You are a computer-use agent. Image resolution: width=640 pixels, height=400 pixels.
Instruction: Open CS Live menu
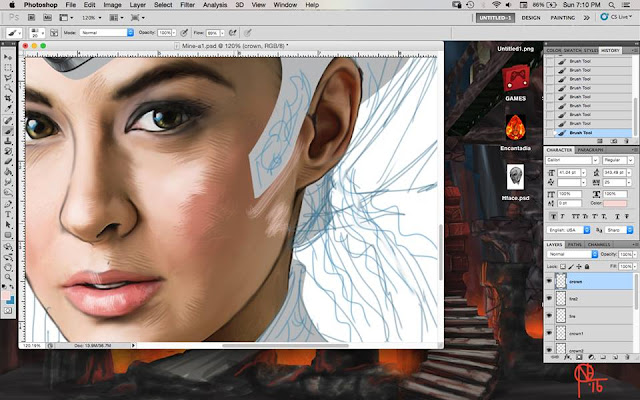click(x=616, y=17)
